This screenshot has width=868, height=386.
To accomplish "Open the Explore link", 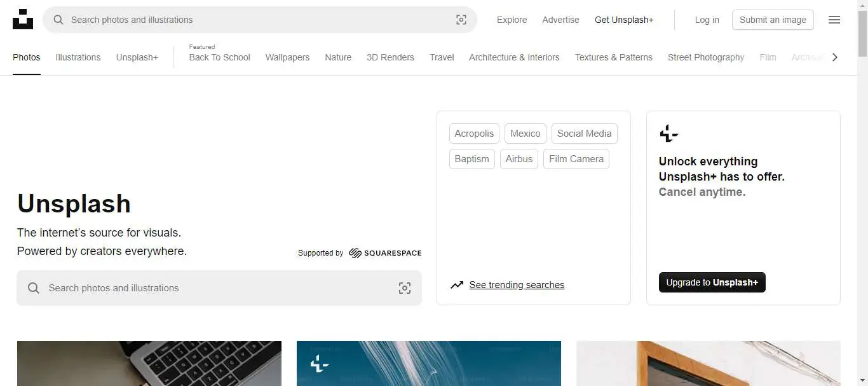I will pos(512,20).
